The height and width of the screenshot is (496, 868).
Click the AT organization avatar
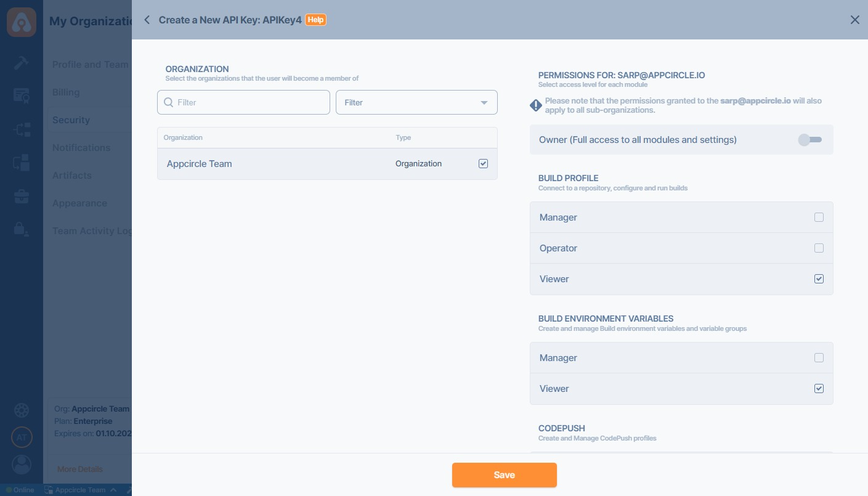click(x=22, y=437)
